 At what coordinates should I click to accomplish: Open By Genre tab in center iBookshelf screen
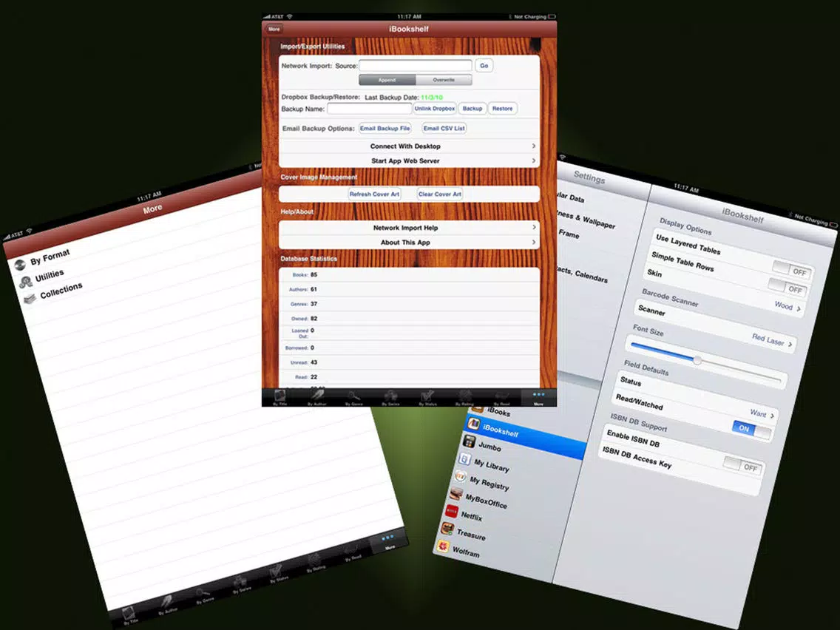(x=353, y=398)
